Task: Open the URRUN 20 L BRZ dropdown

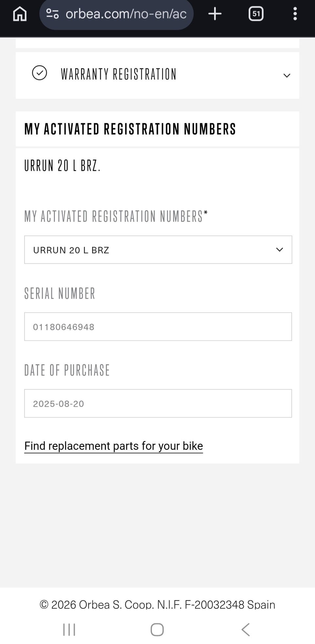Action: 158,250
